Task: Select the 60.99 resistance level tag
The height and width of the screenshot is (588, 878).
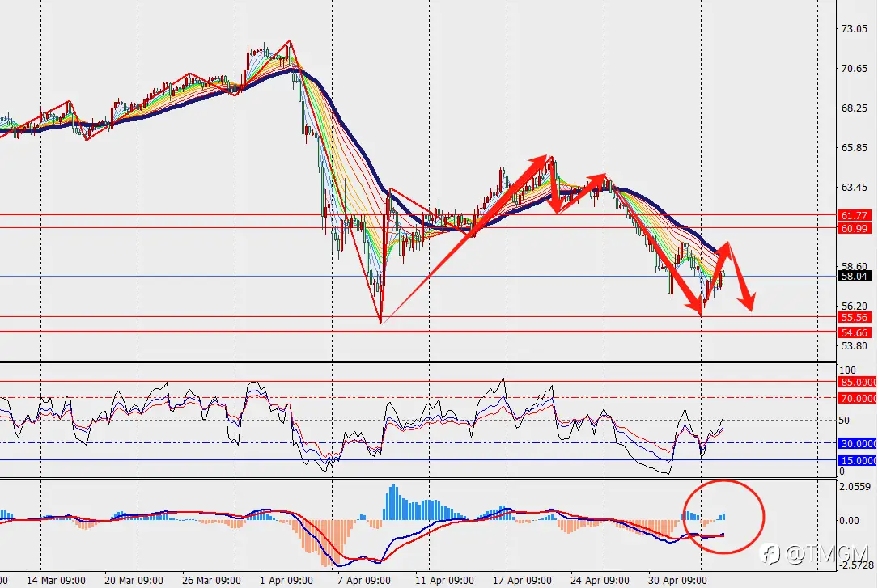Action: [x=854, y=228]
